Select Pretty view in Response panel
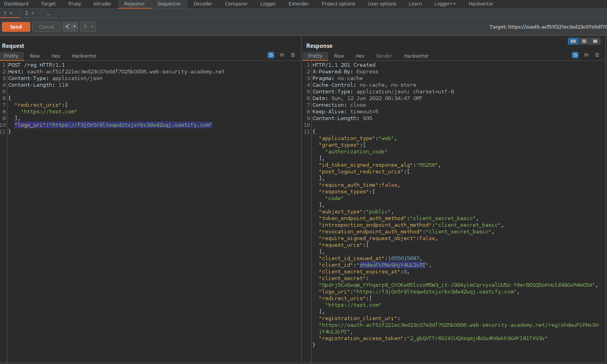 point(315,56)
